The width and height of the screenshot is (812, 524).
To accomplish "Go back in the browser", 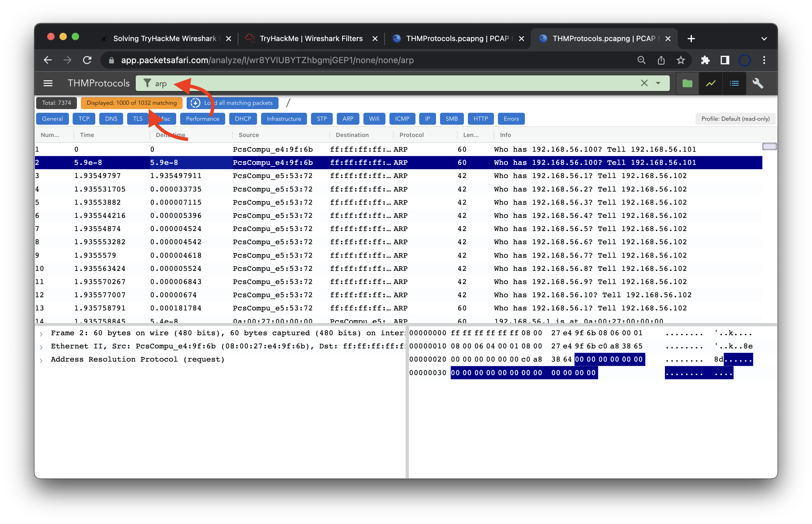I will pyautogui.click(x=48, y=60).
